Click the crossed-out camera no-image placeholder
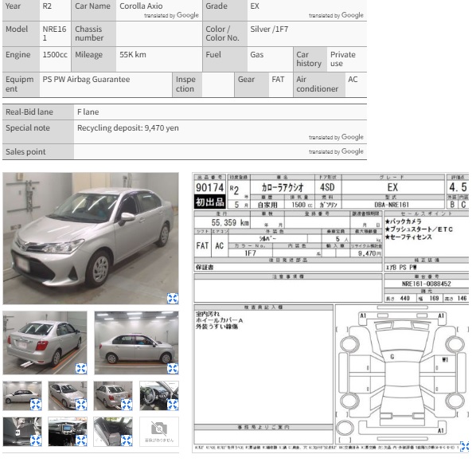The width and height of the screenshot is (476, 462). point(159,432)
